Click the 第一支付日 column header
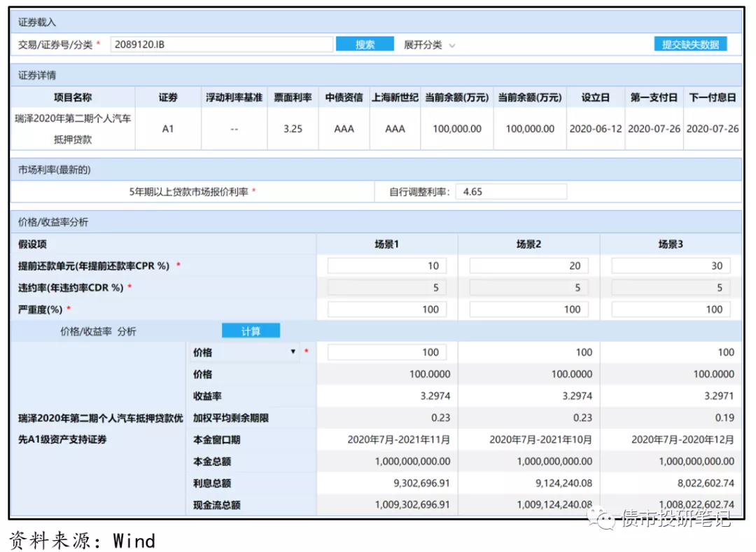Image resolution: width=756 pixels, height=552 pixels. click(x=654, y=97)
